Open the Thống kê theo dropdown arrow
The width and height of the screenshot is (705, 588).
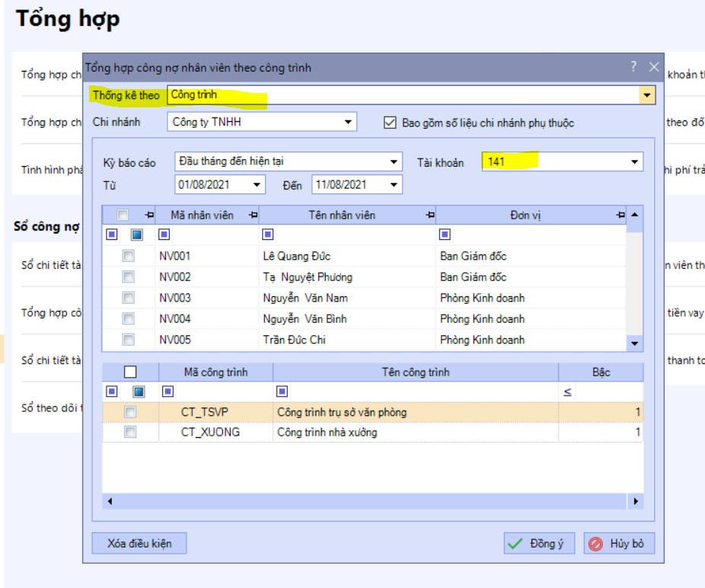click(x=646, y=95)
